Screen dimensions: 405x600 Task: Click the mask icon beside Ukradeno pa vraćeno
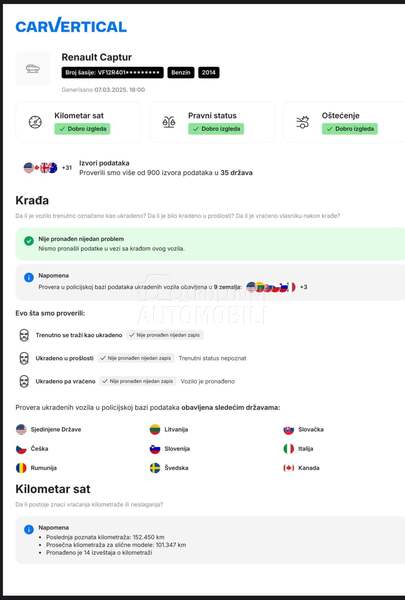pos(24,381)
